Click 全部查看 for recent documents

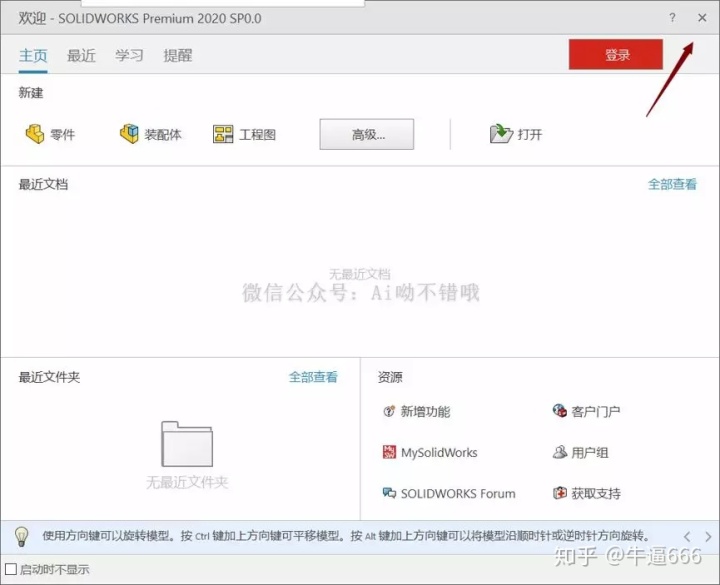click(x=672, y=185)
